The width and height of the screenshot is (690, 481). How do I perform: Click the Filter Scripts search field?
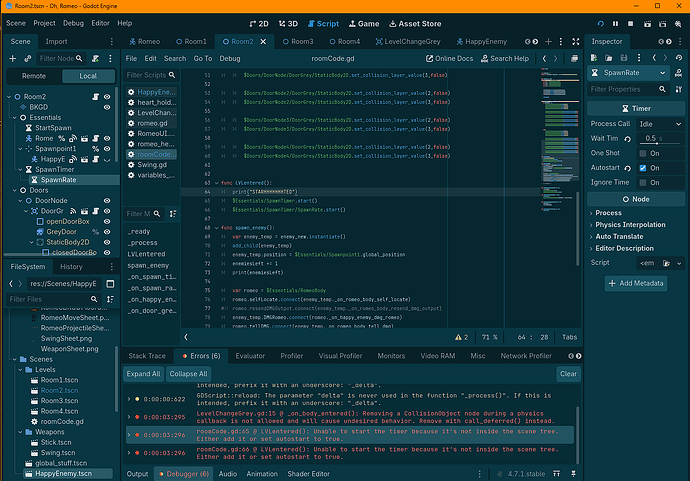click(x=150, y=75)
